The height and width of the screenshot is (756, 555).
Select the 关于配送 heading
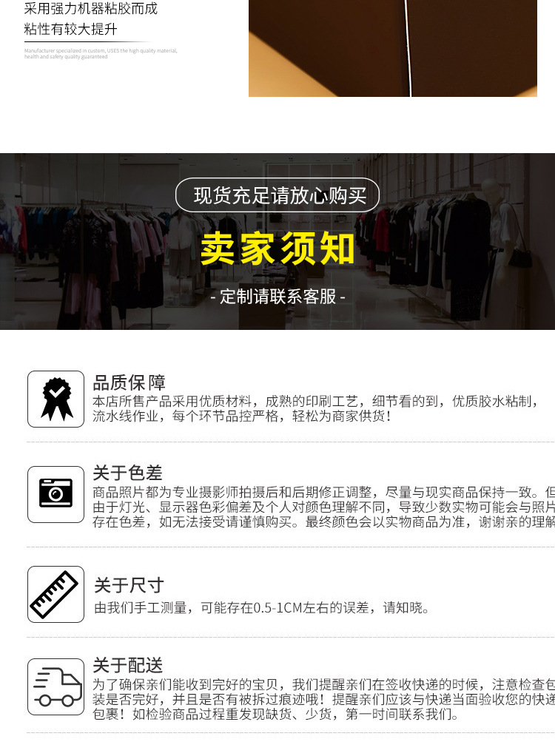coord(128,665)
